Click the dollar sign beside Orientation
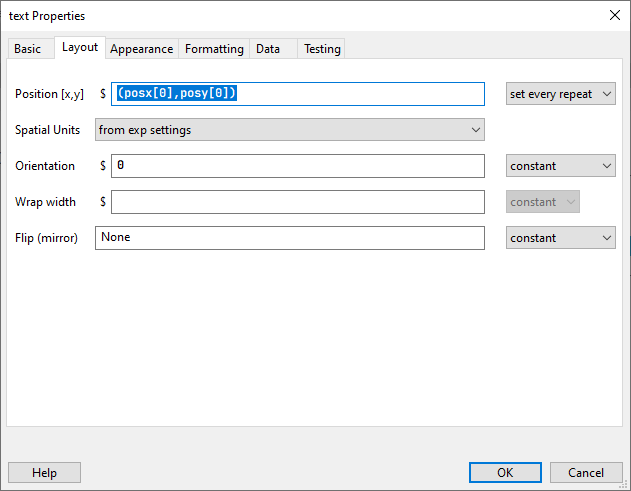This screenshot has height=491, width=631. pyautogui.click(x=103, y=166)
